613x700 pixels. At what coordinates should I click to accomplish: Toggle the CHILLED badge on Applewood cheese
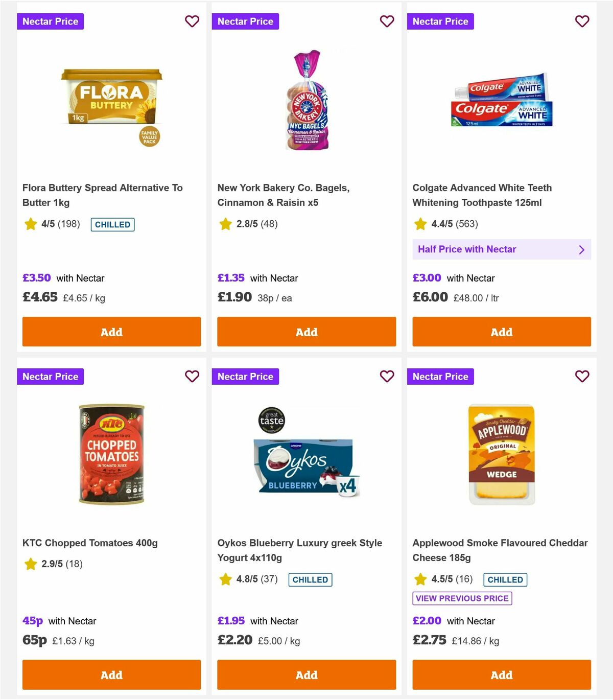pos(505,579)
